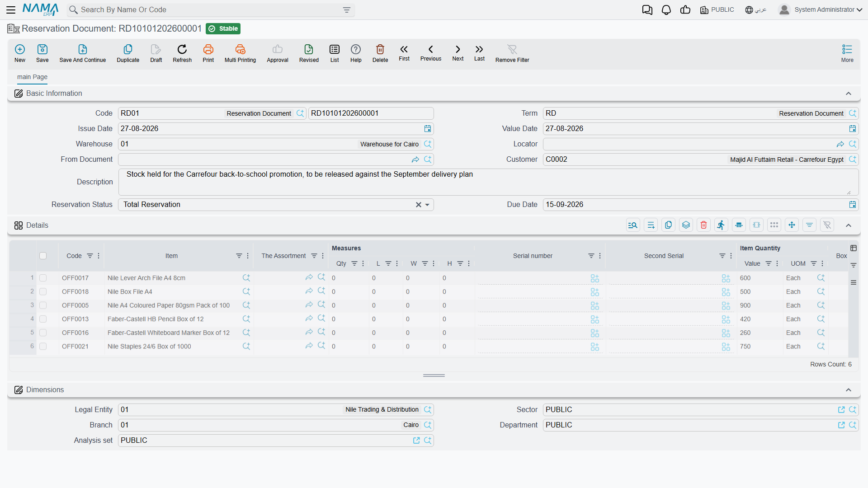This screenshot has width=868, height=488.
Task: Click the thumbs-up icon in header
Action: point(685,10)
